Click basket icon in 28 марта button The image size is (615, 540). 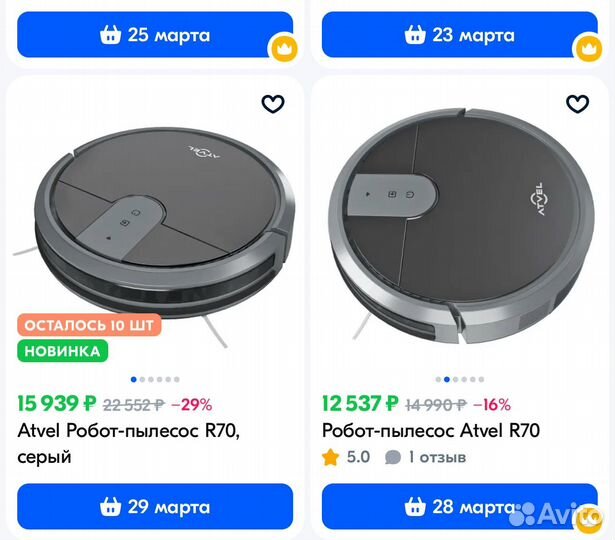click(415, 506)
